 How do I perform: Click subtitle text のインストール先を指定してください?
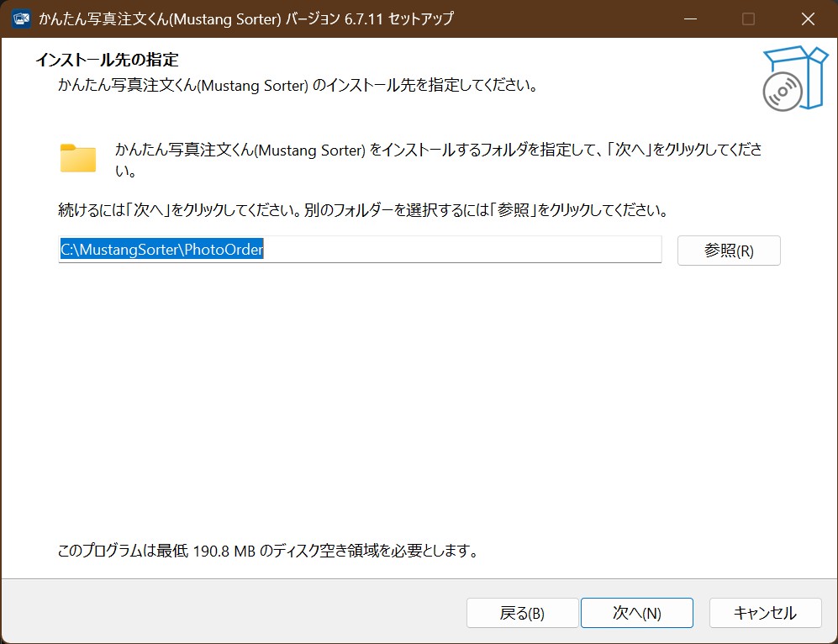pyautogui.click(x=298, y=85)
